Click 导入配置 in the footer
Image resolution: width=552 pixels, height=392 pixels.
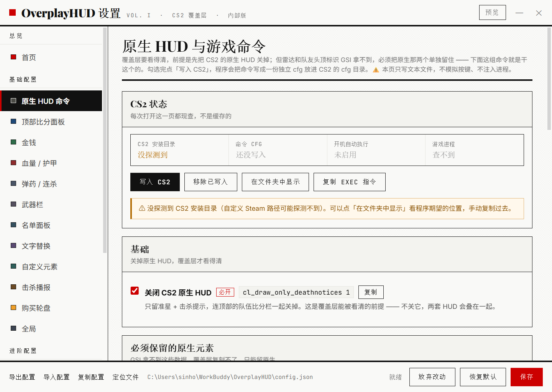click(x=57, y=377)
